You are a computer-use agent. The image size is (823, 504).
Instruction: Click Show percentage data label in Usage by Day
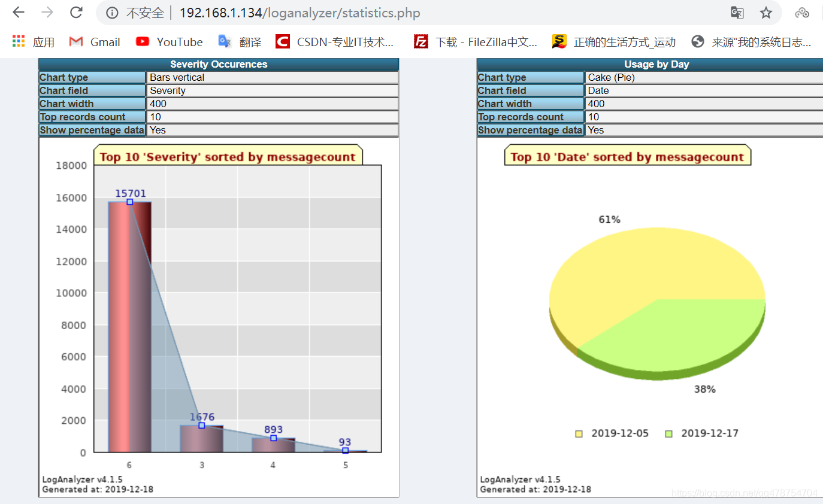[x=530, y=130]
